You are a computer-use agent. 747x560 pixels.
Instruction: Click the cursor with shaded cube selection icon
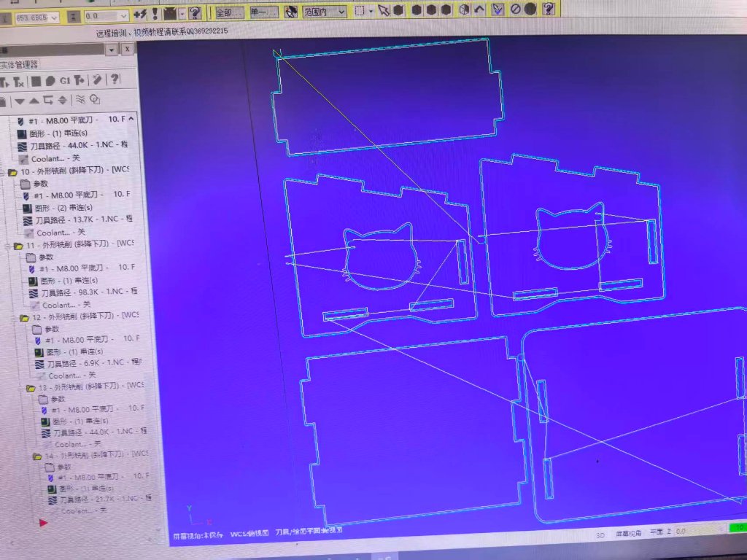point(291,12)
